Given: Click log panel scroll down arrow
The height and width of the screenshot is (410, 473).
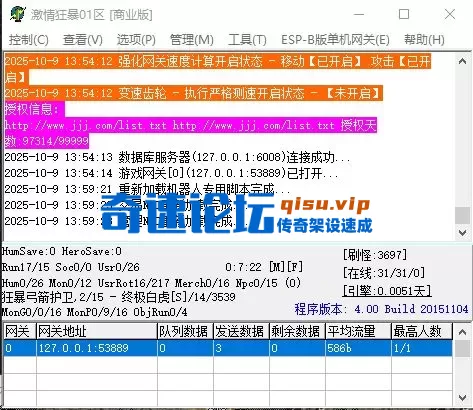Looking at the screenshot, I should (462, 232).
